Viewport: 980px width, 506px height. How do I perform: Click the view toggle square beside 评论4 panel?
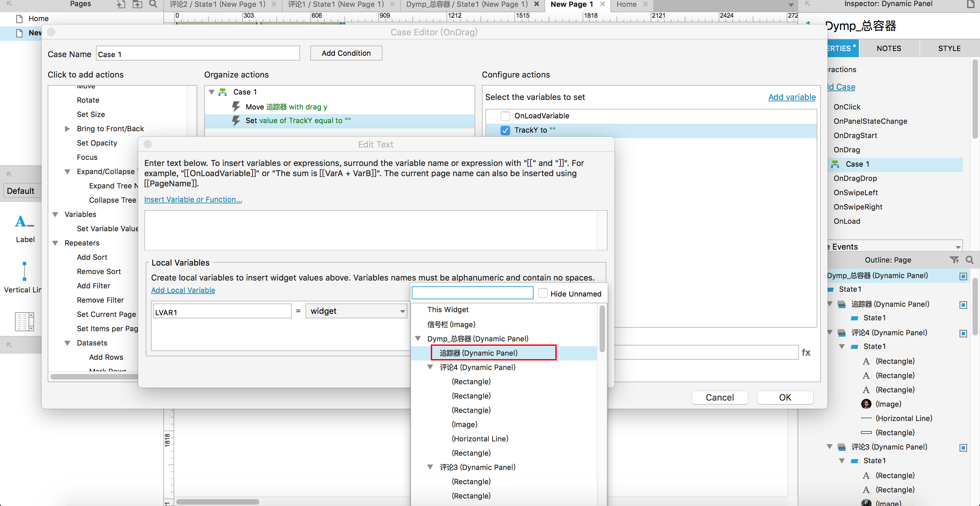click(x=963, y=333)
